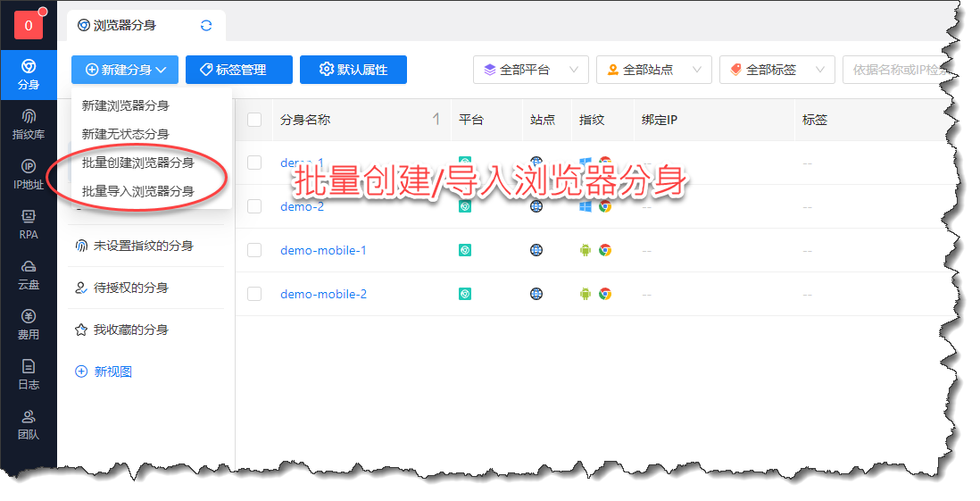Image resolution: width=980 pixels, height=501 pixels.
Task: Select all rows with header checkbox
Action: pyautogui.click(x=254, y=120)
